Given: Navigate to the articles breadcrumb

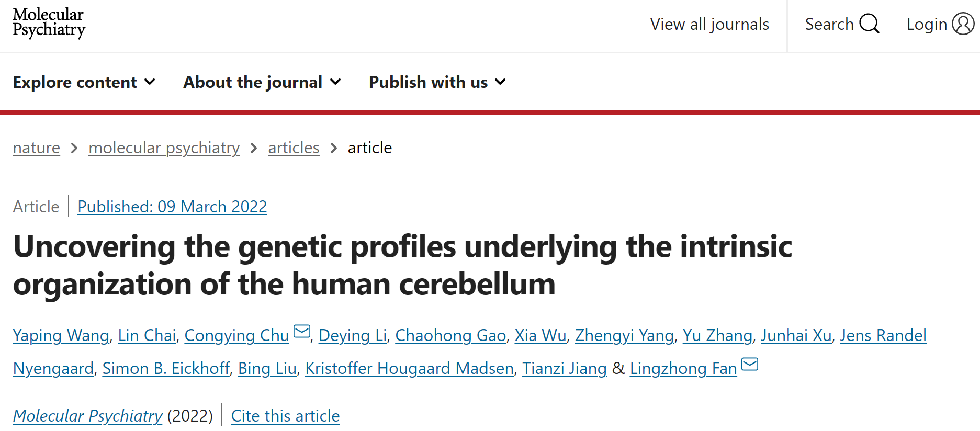Looking at the screenshot, I should (294, 148).
